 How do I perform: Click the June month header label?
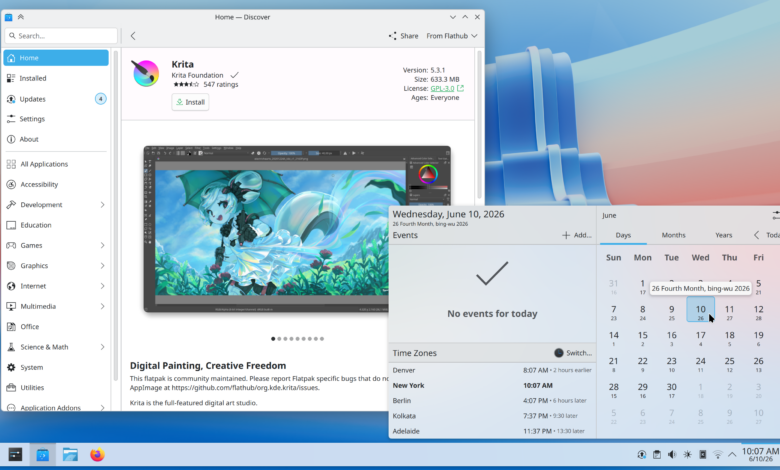[x=609, y=215]
